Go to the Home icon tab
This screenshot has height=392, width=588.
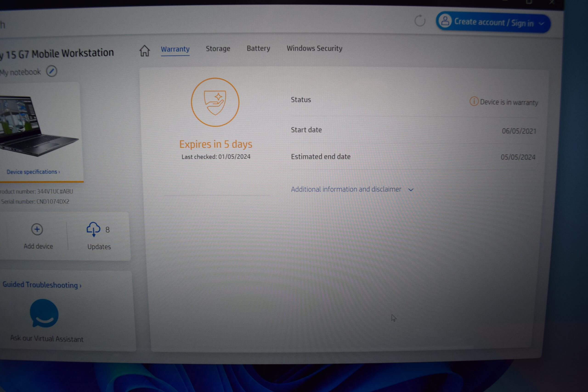(144, 51)
